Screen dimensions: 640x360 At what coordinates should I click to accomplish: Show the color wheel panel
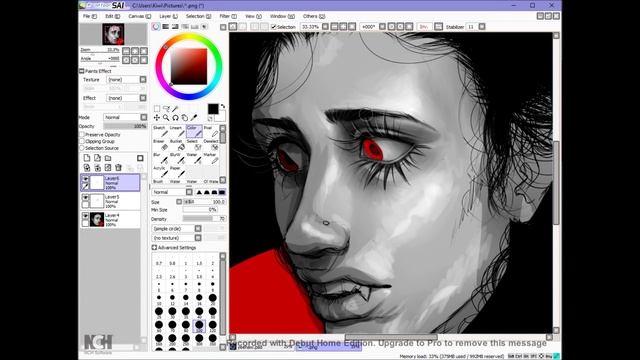(x=156, y=27)
